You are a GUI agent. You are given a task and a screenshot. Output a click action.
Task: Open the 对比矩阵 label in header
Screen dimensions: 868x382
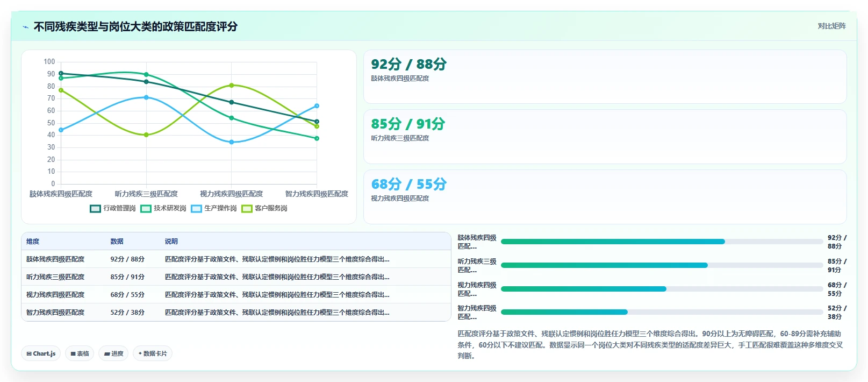click(x=831, y=26)
